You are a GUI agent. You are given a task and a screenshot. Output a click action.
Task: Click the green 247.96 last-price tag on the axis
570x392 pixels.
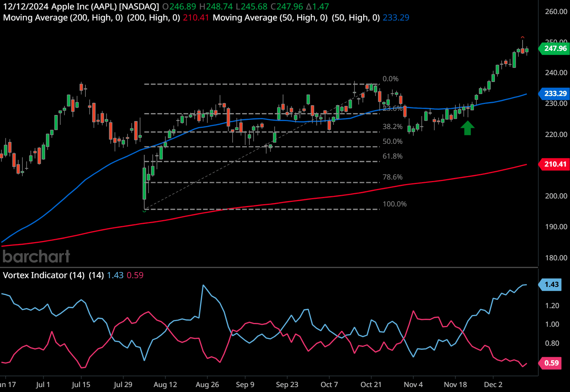tap(554, 48)
